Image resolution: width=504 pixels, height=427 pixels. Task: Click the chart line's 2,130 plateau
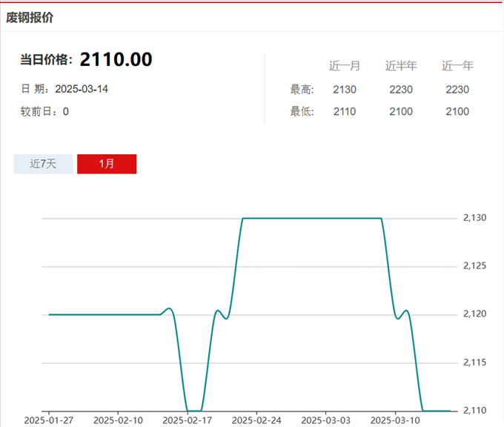tap(312, 219)
